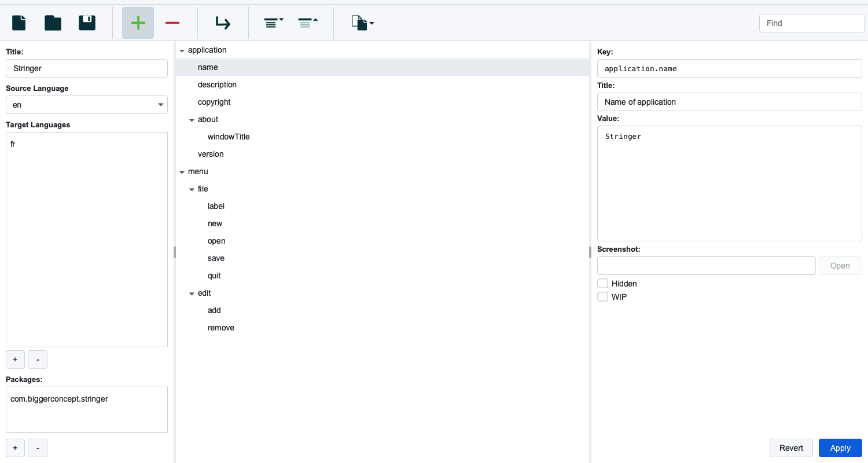Select the quit tree row

coord(382,275)
